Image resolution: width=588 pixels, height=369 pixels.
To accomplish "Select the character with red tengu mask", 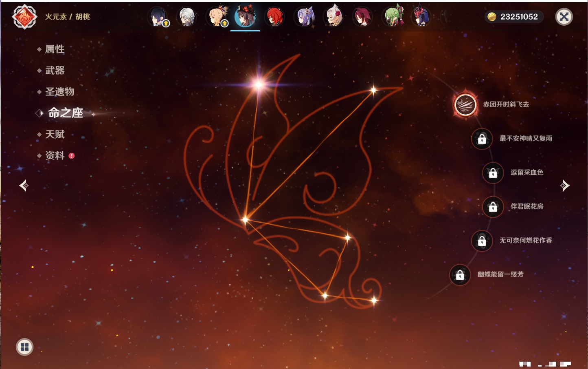I will [421, 17].
